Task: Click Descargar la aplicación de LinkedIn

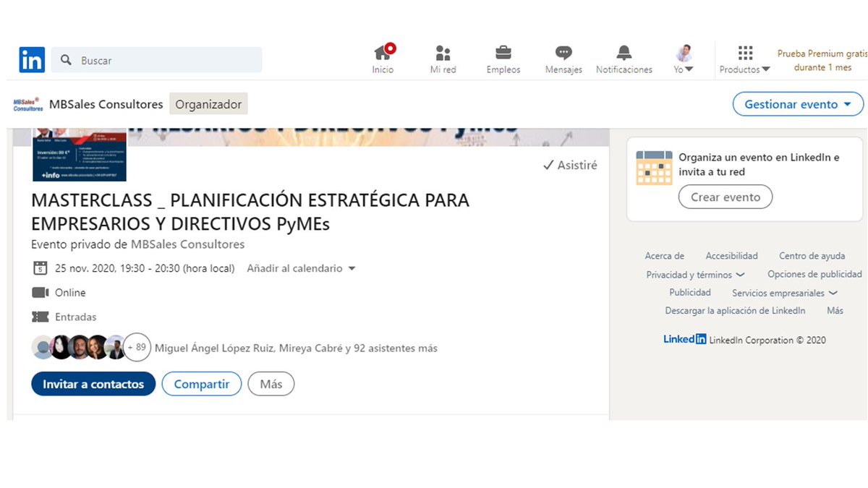Action: [x=735, y=310]
